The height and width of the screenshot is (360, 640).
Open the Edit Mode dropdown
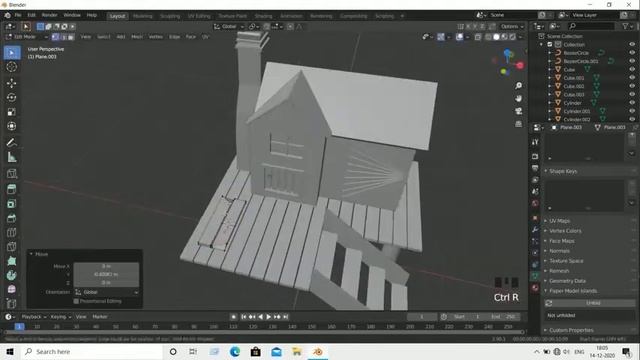click(x=27, y=37)
